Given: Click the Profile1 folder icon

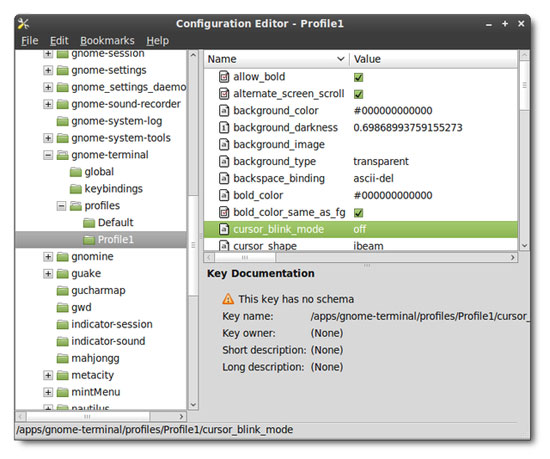Looking at the screenshot, I should [89, 240].
